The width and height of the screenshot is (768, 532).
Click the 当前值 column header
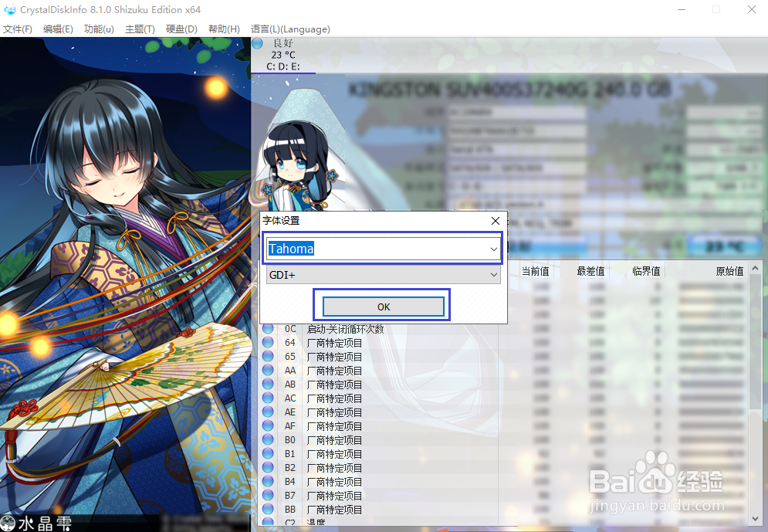coord(536,271)
